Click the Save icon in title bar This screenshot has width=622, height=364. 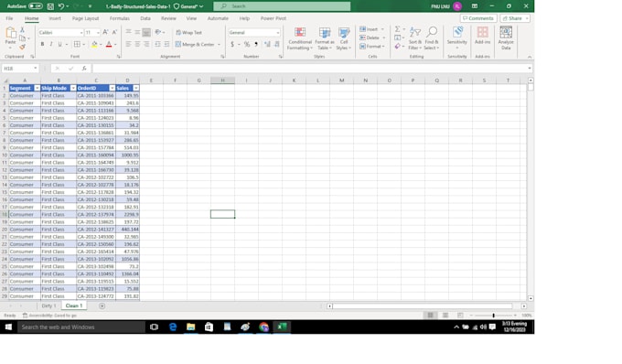(x=50, y=6)
